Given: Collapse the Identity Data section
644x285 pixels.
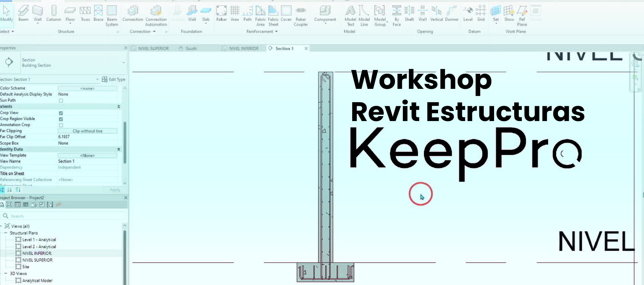Looking at the screenshot, I should 118,149.
